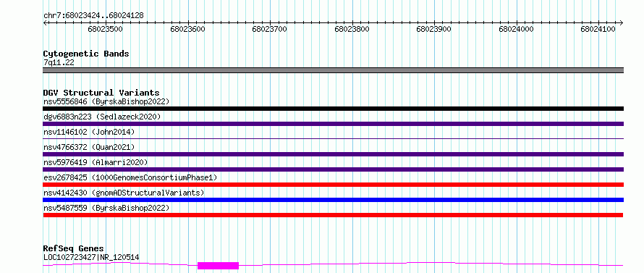Open variant dgv6883n223 (Sedlazeck2020) label
644x273 pixels.
102,117
